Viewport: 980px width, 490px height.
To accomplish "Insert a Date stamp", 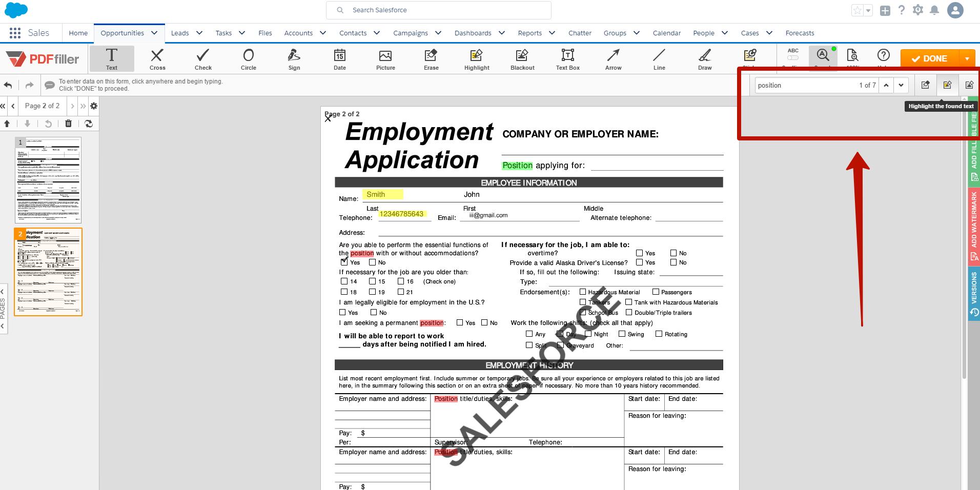I will pos(340,58).
